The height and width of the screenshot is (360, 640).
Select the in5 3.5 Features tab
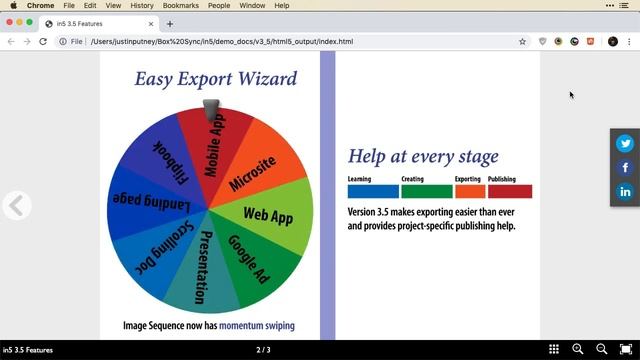pos(99,24)
